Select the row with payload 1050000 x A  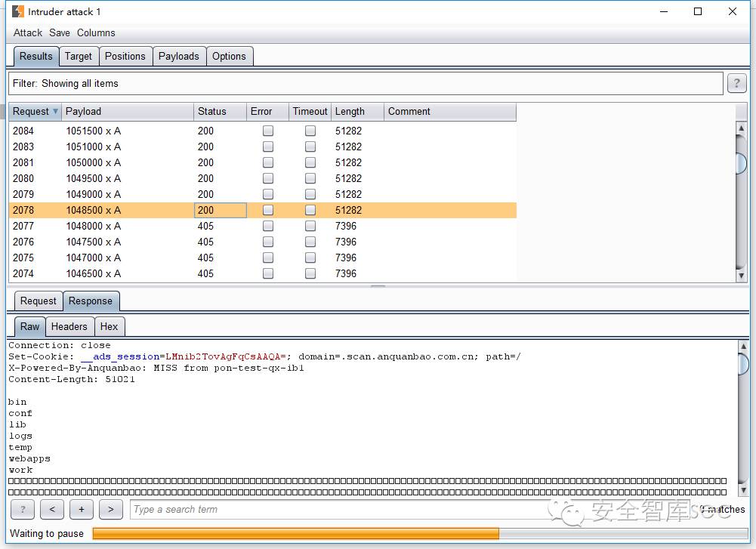coord(262,162)
